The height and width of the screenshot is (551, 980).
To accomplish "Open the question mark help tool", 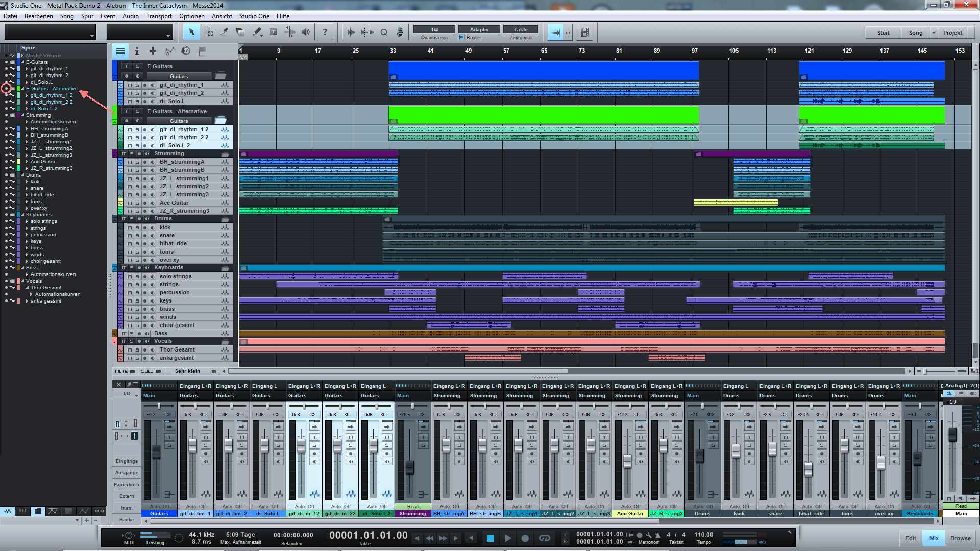I will point(325,32).
